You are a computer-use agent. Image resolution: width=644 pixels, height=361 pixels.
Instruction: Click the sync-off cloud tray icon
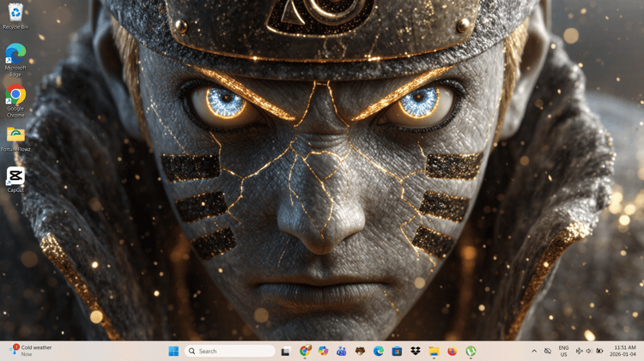pyautogui.click(x=548, y=352)
